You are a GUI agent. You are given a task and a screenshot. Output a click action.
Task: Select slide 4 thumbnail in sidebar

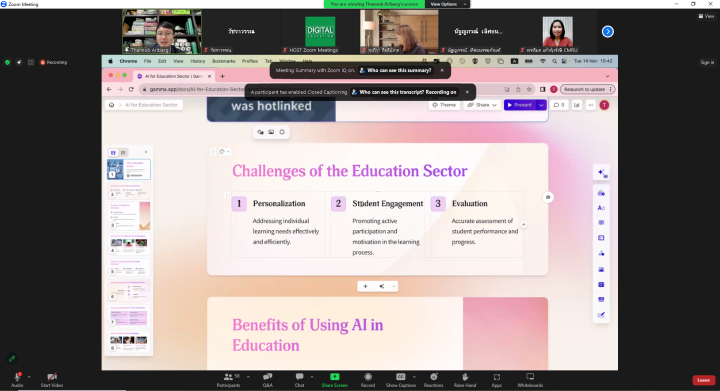point(129,243)
